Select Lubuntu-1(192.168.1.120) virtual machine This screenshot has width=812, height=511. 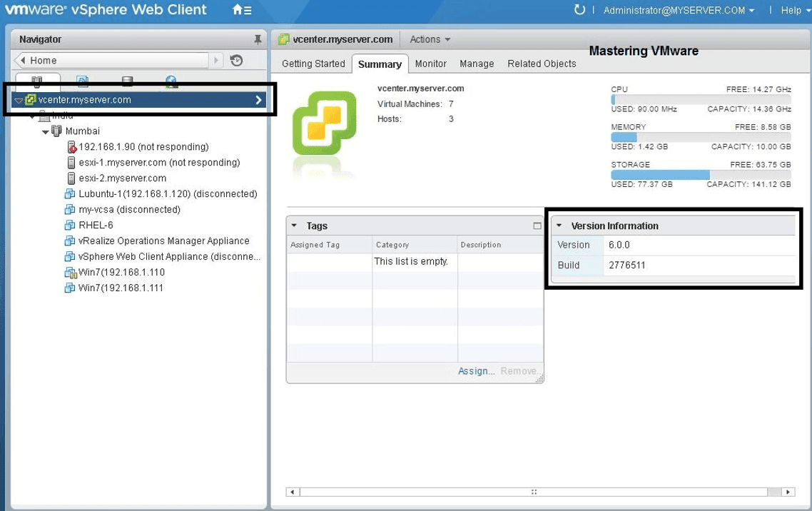[x=168, y=193]
